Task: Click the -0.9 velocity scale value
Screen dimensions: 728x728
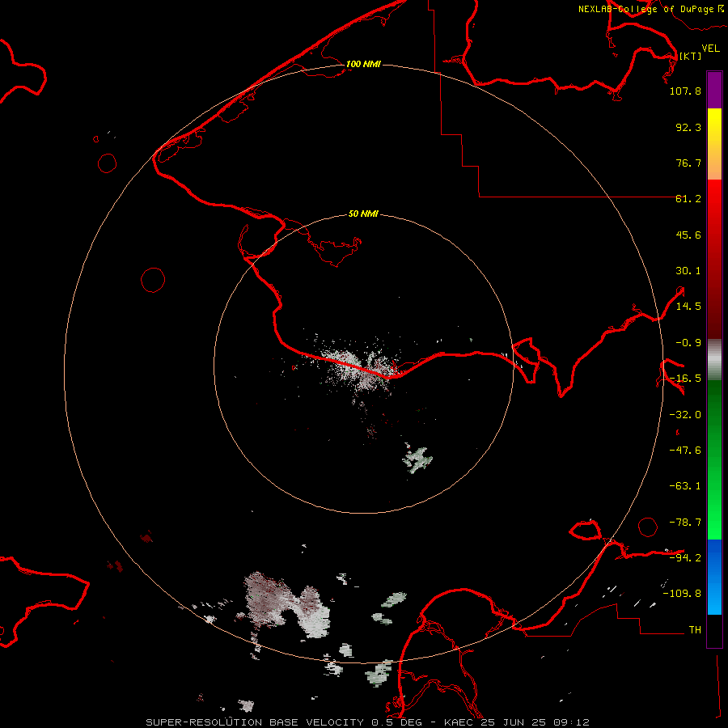Action: (688, 343)
